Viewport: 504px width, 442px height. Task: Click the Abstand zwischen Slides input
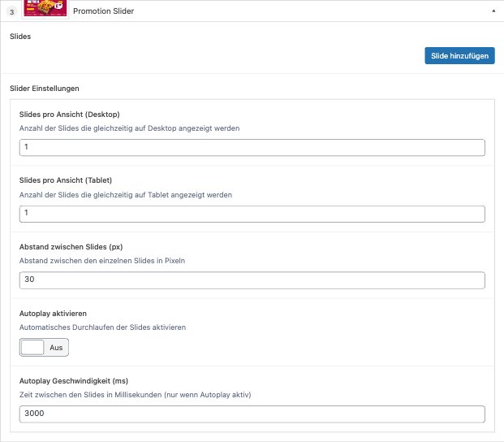(x=252, y=280)
